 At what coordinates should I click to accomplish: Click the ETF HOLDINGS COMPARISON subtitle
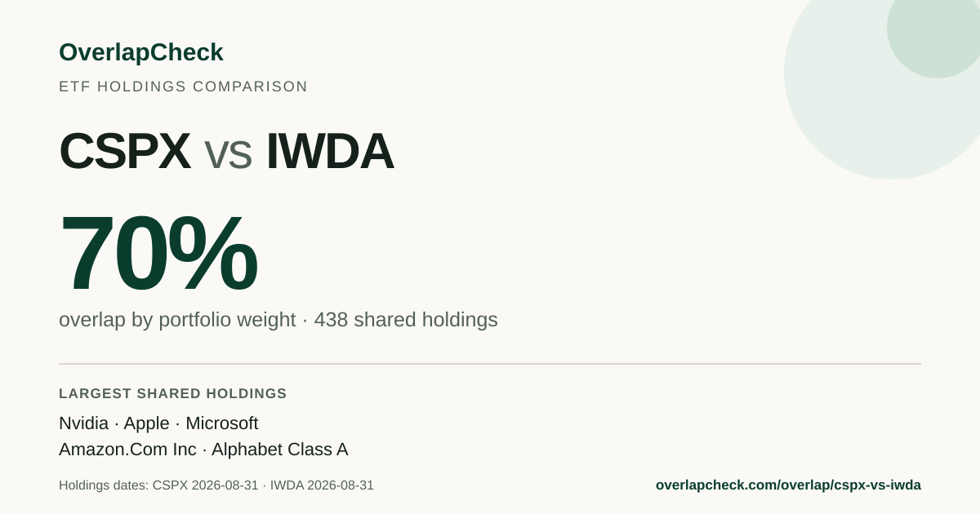[183, 86]
